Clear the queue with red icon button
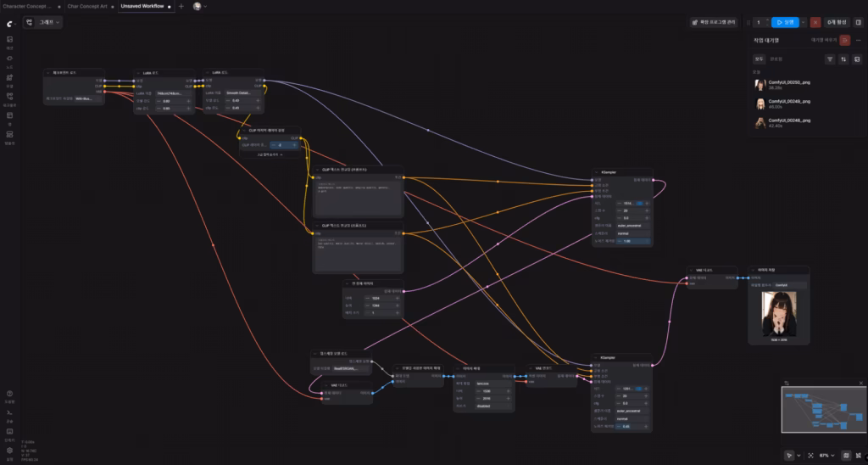 coord(845,40)
